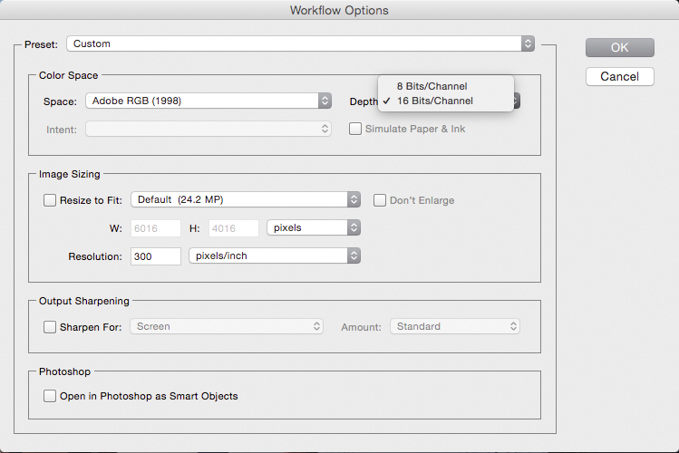Click the Resolution field showing 300
The image size is (679, 453).
155,256
